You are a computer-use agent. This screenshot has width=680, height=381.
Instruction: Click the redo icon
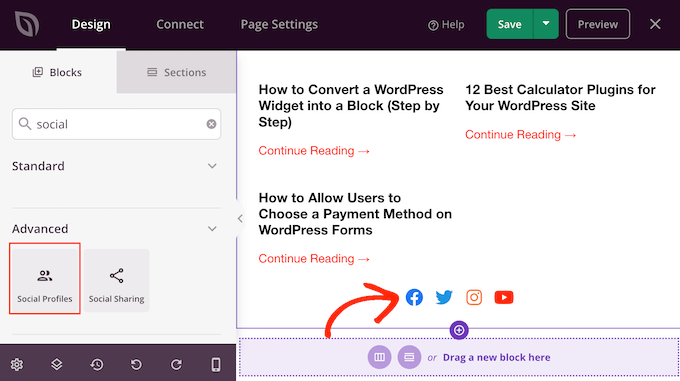(x=176, y=365)
